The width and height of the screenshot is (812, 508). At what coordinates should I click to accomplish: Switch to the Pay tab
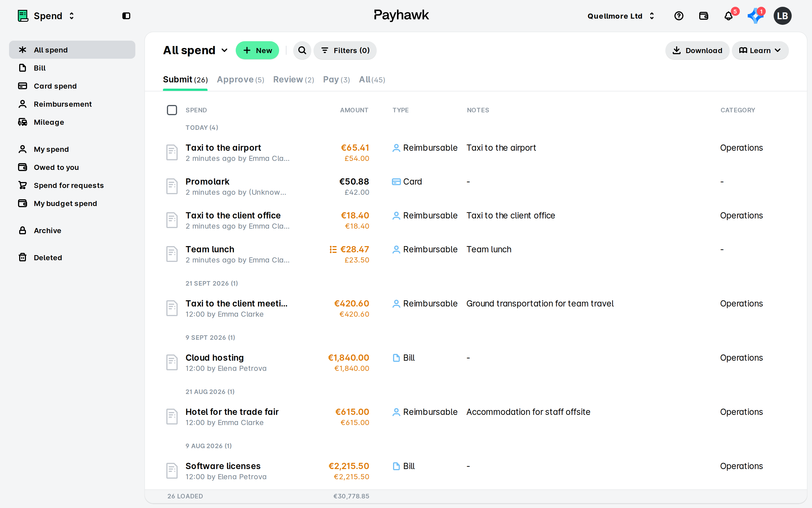point(336,80)
